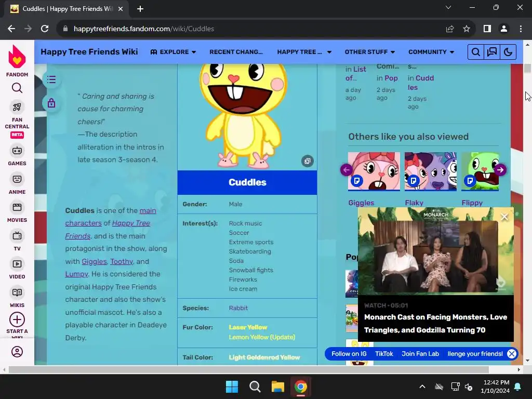This screenshot has width=532, height=399.
Task: Open the Chrome side panel icon
Action: pos(487,29)
